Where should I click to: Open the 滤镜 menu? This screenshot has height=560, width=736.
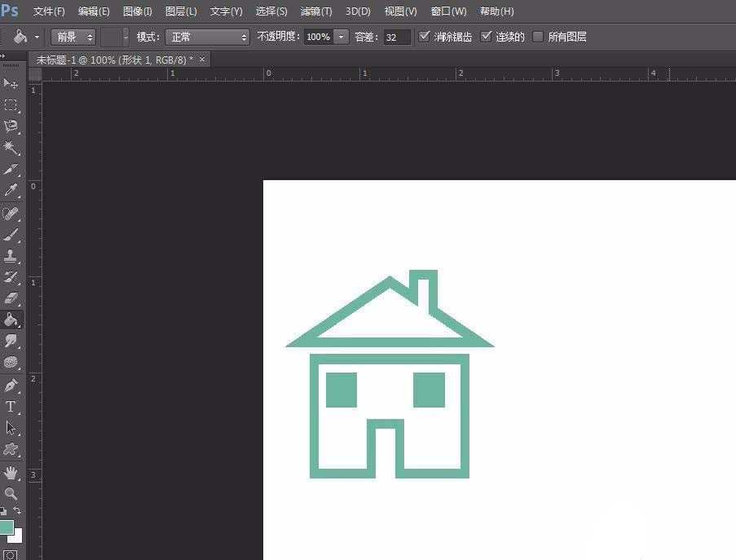point(315,11)
